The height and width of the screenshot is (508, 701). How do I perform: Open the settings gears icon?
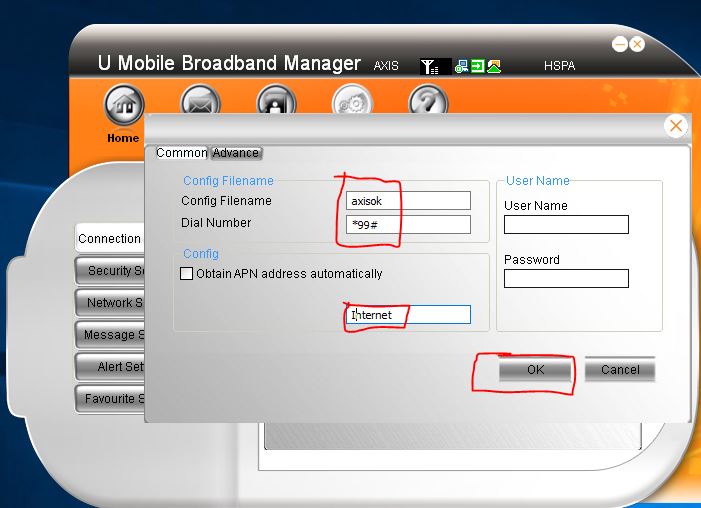(x=352, y=99)
